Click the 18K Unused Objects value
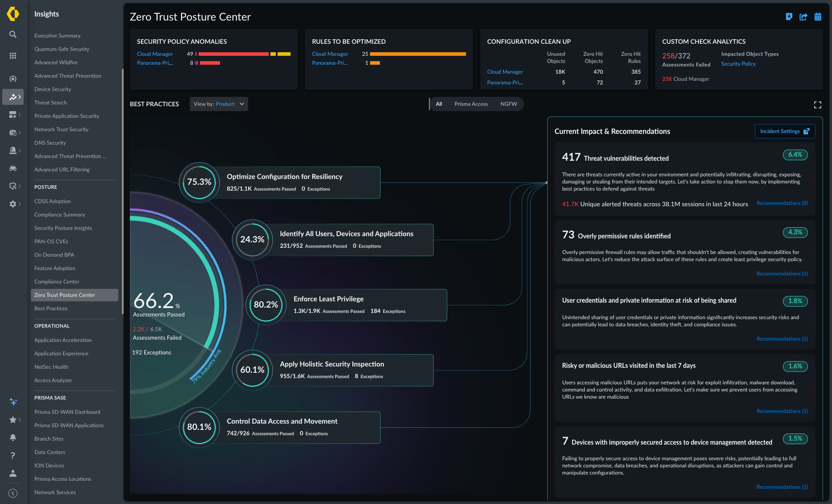 [560, 72]
